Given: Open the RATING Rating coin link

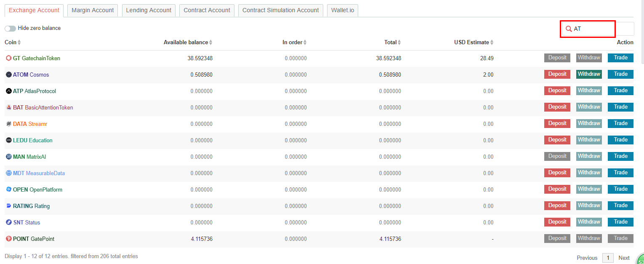Looking at the screenshot, I should click(x=32, y=206).
